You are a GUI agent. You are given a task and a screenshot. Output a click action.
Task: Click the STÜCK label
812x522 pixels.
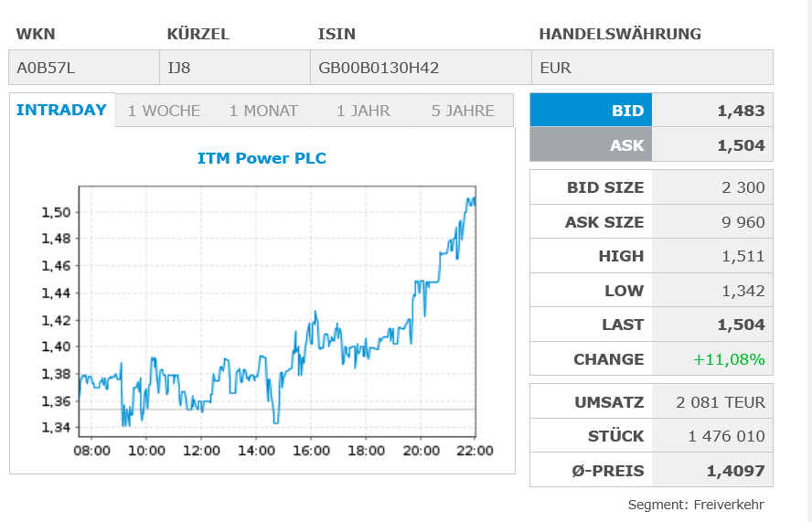tap(615, 436)
